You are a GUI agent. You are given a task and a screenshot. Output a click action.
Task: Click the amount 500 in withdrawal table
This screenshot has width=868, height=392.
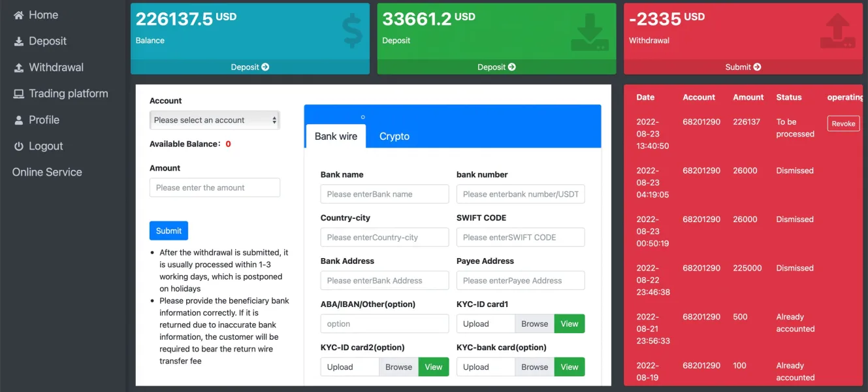tap(740, 317)
